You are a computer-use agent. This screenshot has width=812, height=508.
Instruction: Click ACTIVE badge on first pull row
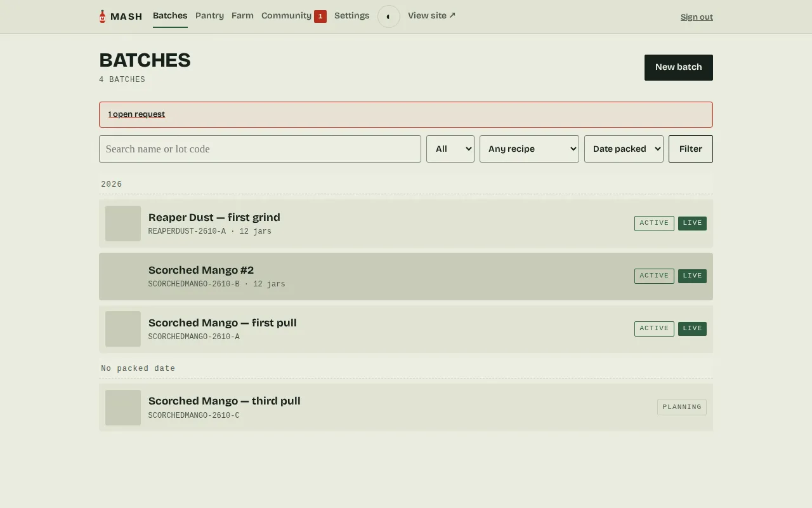pos(654,329)
